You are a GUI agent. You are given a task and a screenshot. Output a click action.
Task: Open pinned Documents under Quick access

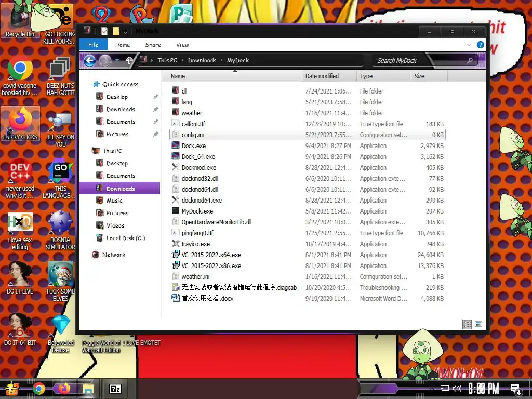pyautogui.click(x=121, y=122)
